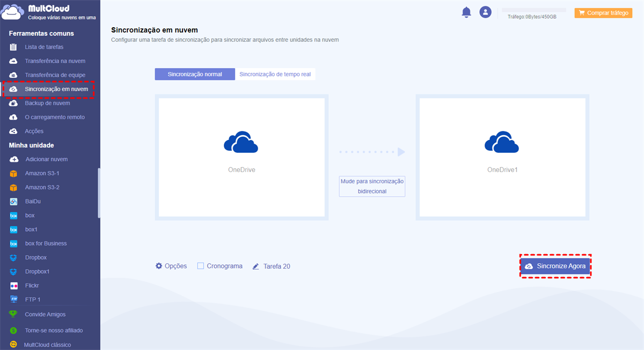The width and height of the screenshot is (644, 350).
Task: Click the pencil icon beside Tarefa 20
Action: (256, 266)
